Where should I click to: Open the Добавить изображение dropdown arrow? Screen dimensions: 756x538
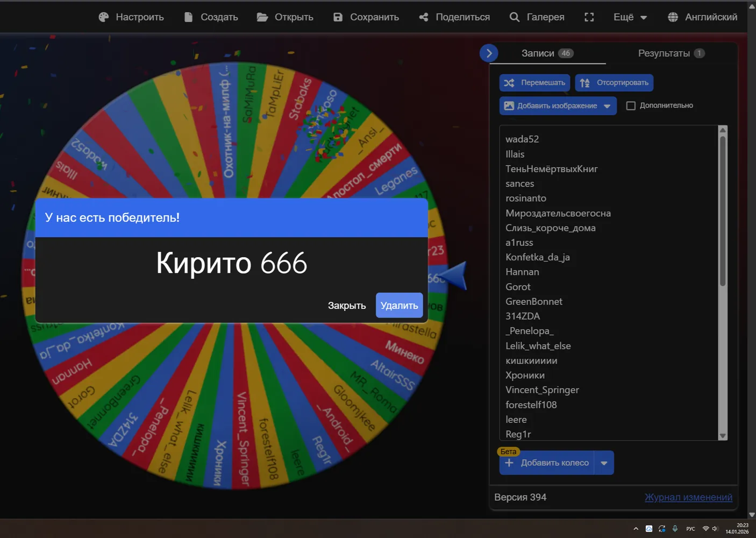tap(607, 106)
